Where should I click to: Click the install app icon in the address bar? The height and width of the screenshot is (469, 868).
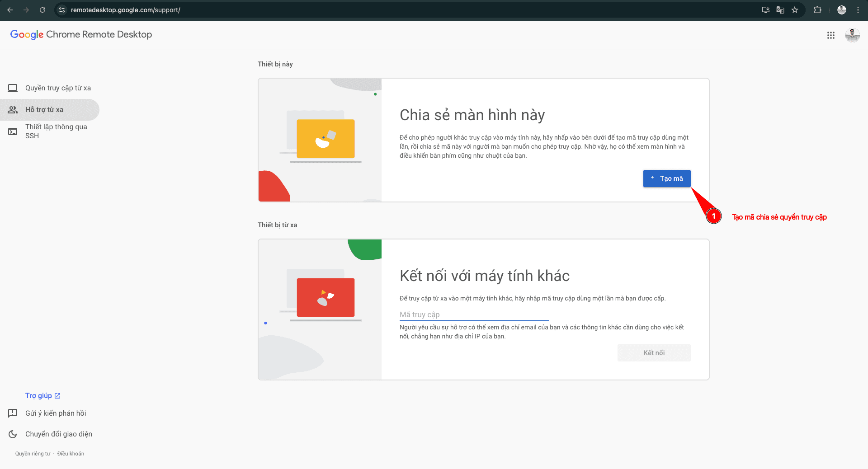coord(765,10)
